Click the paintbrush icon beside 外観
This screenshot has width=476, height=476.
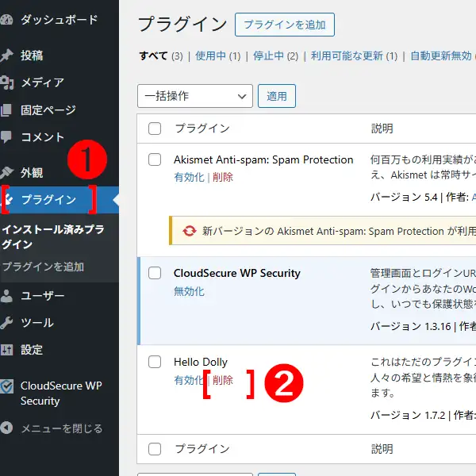6,172
